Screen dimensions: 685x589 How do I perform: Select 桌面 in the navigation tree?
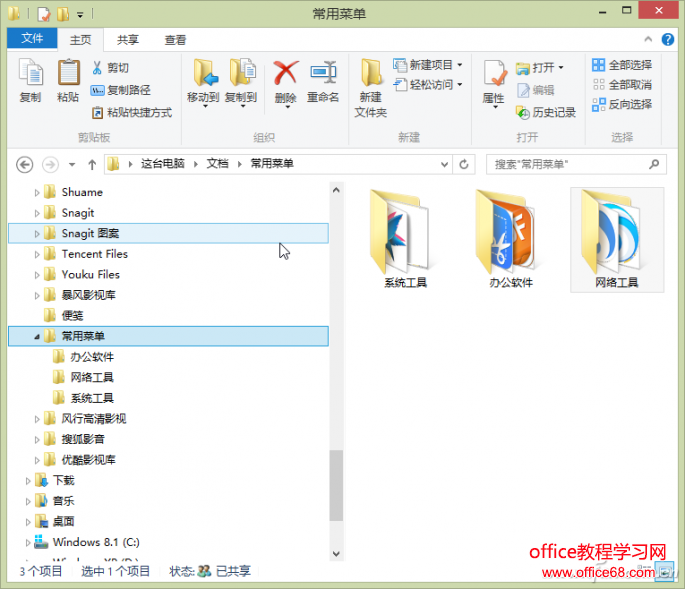pos(64,522)
